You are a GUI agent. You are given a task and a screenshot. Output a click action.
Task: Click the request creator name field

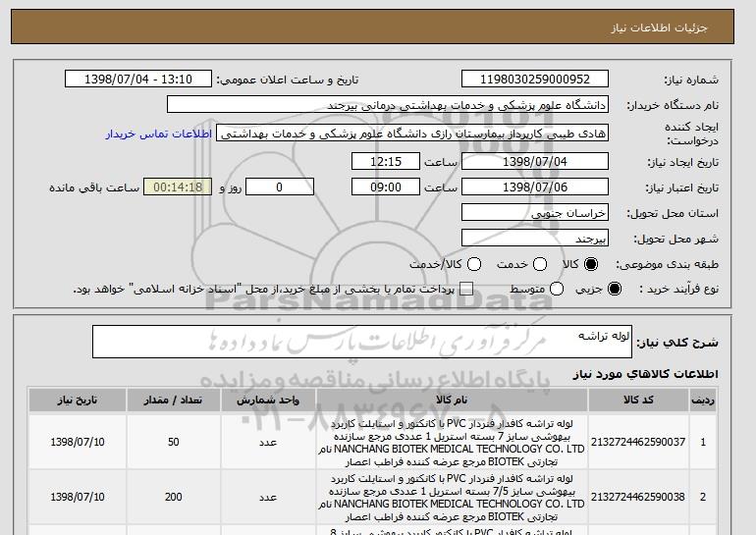click(x=412, y=134)
